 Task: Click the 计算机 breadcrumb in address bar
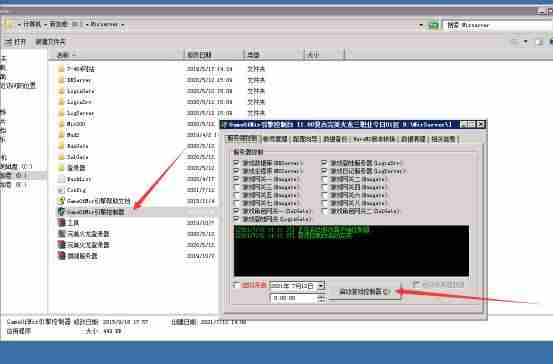tap(32, 24)
